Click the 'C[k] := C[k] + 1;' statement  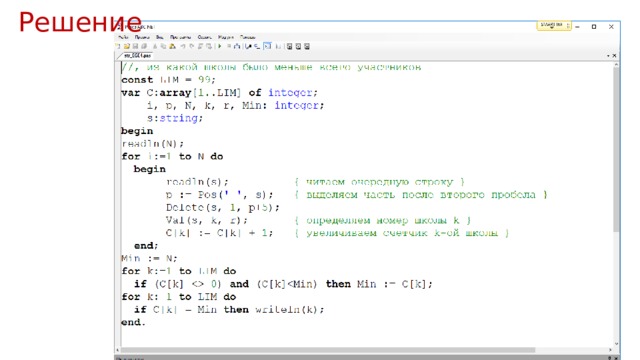pyautogui.click(x=219, y=233)
